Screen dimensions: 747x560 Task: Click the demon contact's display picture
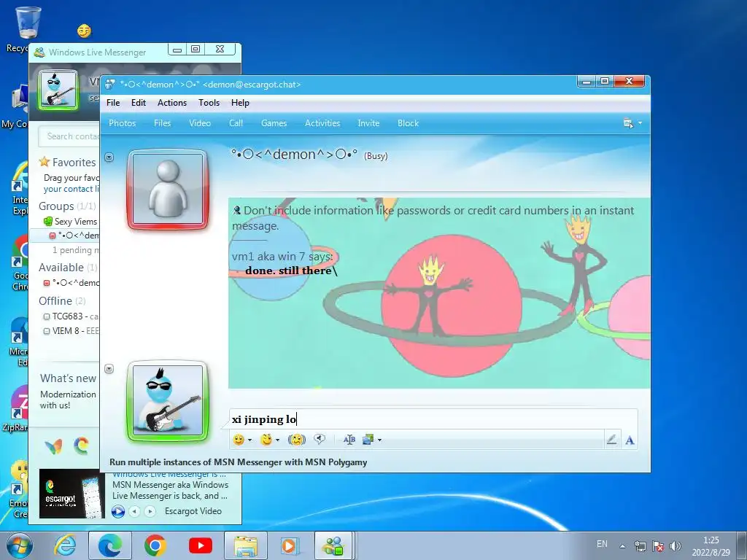[168, 190]
